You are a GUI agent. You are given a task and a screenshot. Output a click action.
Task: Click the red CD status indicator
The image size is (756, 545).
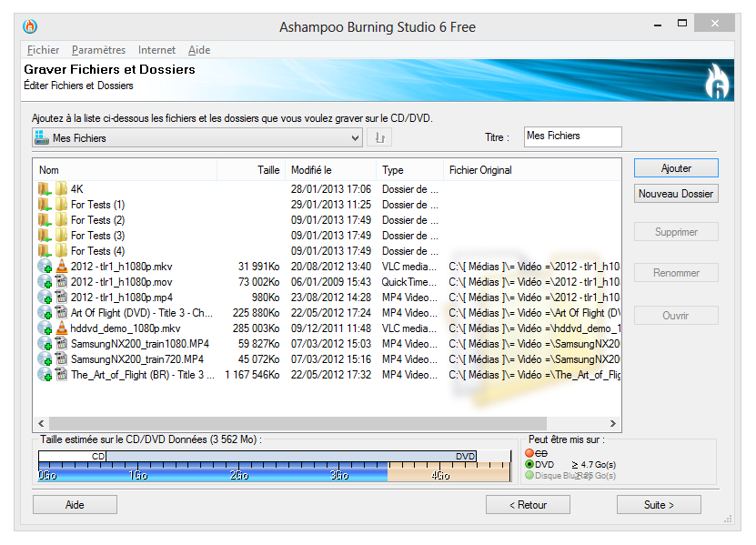(x=529, y=453)
